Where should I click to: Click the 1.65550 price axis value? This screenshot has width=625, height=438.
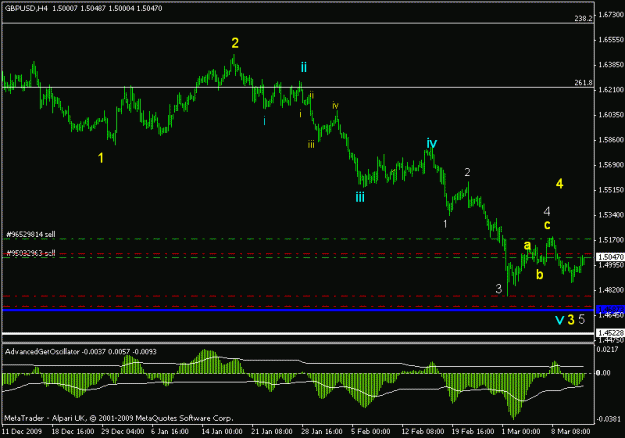[x=611, y=39]
